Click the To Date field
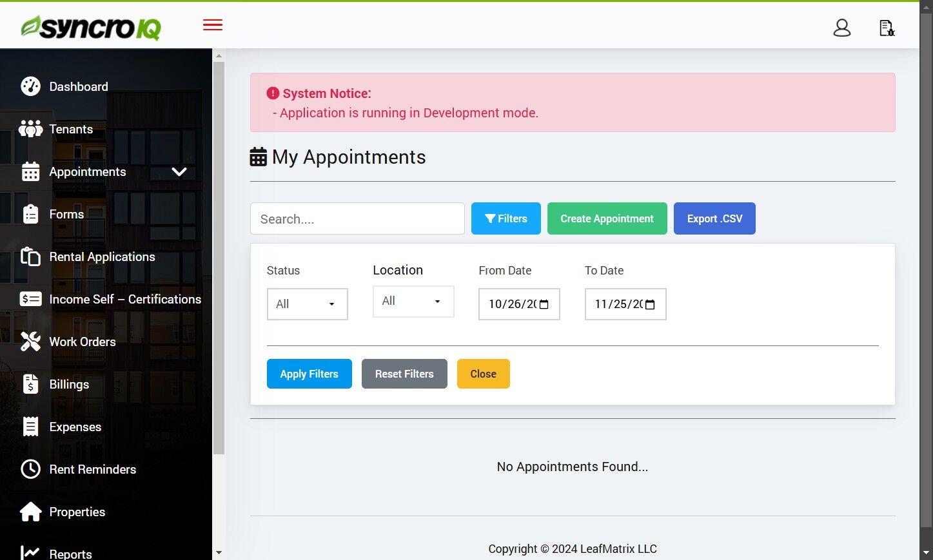The height and width of the screenshot is (560, 933). pyautogui.click(x=625, y=304)
